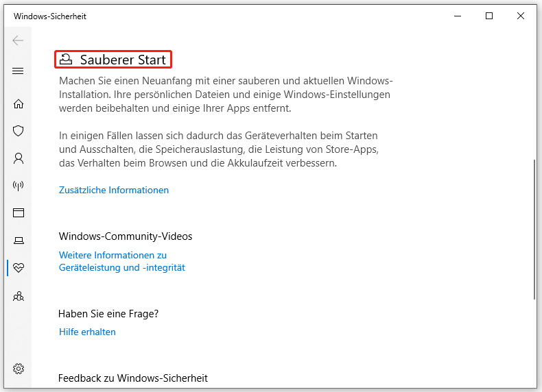Open the Home section in sidebar
This screenshot has width=542, height=392.
[x=19, y=103]
